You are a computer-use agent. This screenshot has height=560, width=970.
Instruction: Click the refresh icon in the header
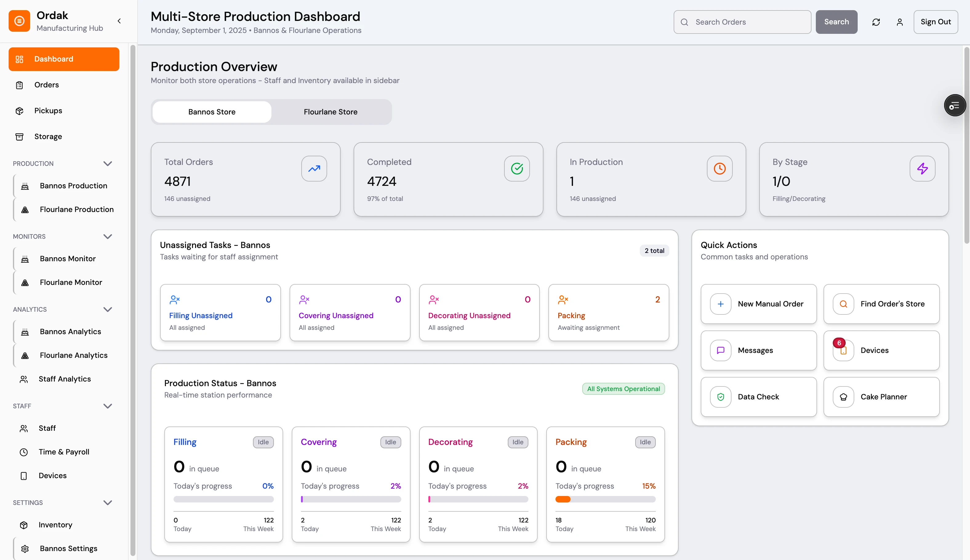click(876, 22)
